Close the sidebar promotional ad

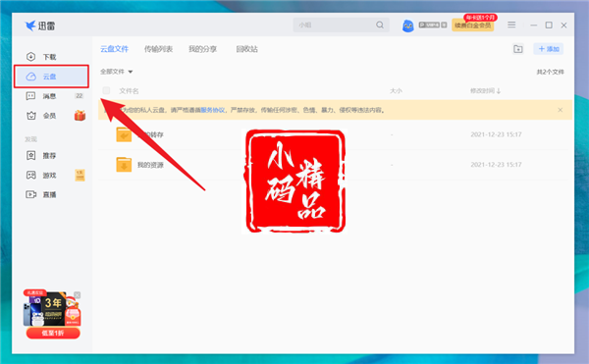(77, 295)
